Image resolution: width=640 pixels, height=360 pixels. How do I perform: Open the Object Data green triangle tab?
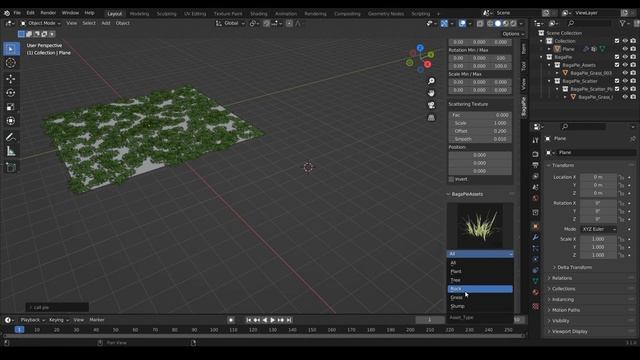click(535, 281)
